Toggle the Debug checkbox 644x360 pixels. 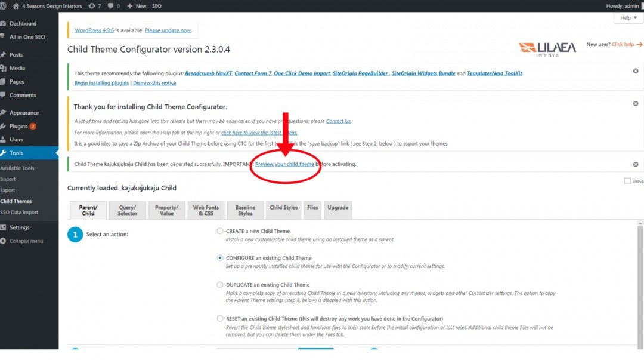627,181
